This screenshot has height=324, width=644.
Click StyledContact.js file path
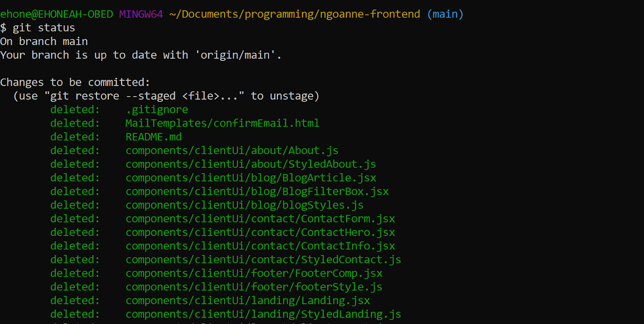tap(263, 260)
